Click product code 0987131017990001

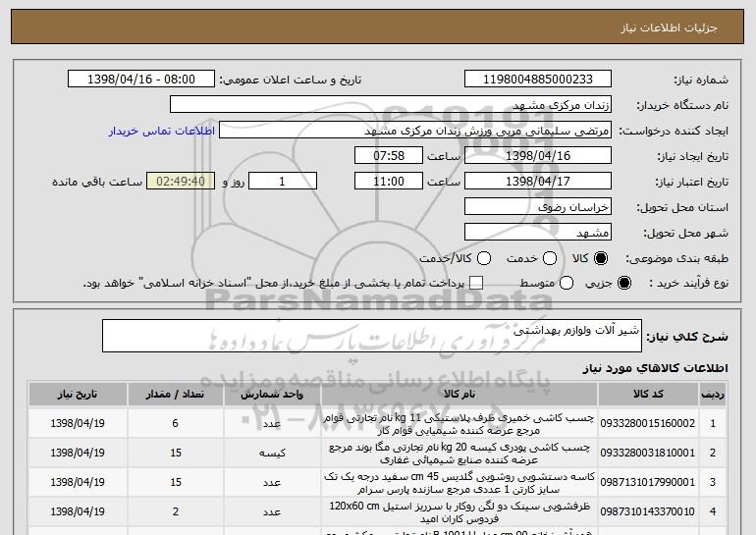[x=648, y=482]
